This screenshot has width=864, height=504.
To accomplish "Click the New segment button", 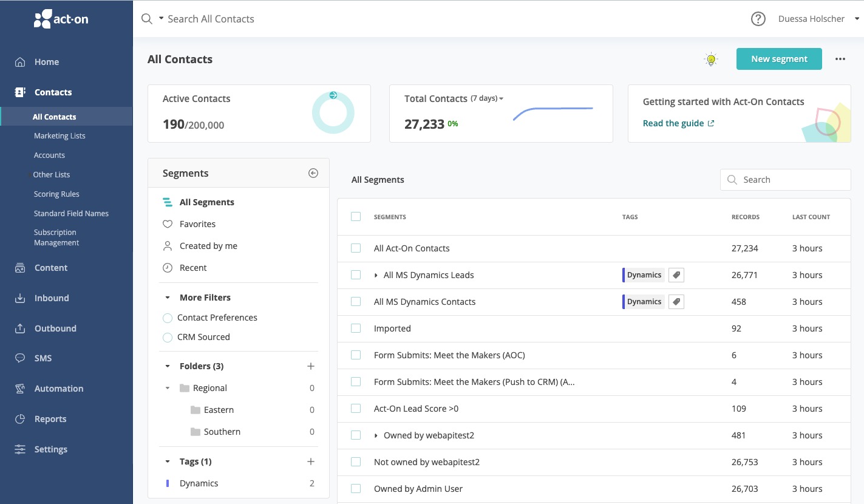I will tap(779, 59).
